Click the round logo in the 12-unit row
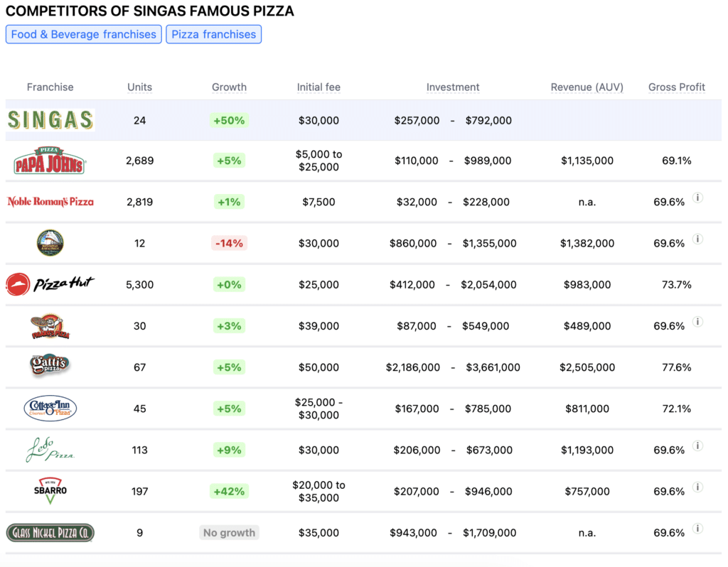Image resolution: width=728 pixels, height=567 pixels. click(x=50, y=243)
